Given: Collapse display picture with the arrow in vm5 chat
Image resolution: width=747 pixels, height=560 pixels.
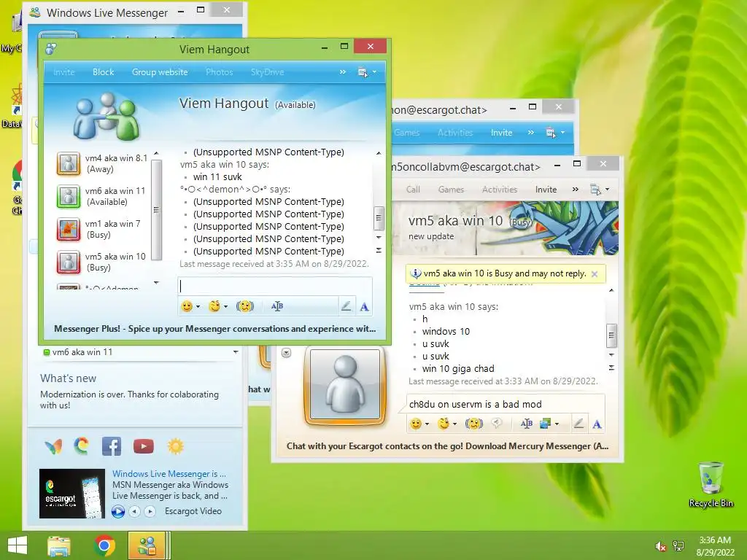Looking at the screenshot, I should [286, 353].
